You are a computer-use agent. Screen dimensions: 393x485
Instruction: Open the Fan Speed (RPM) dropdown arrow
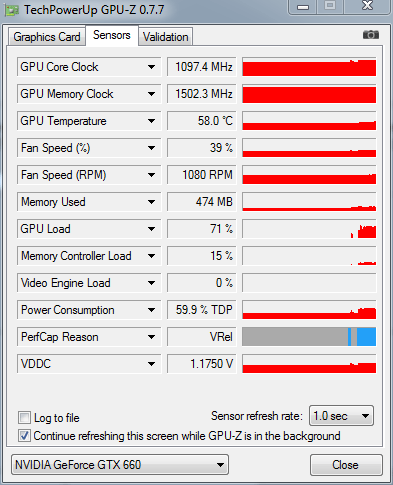pos(151,175)
